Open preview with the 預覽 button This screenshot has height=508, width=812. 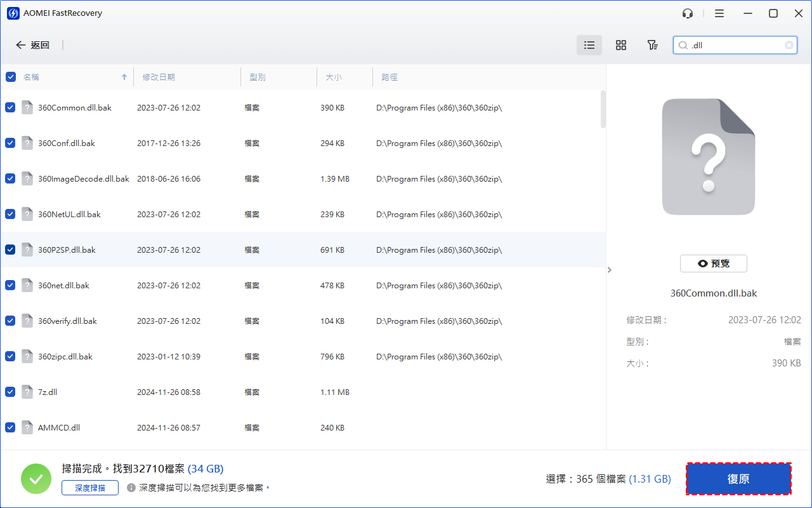pos(714,264)
